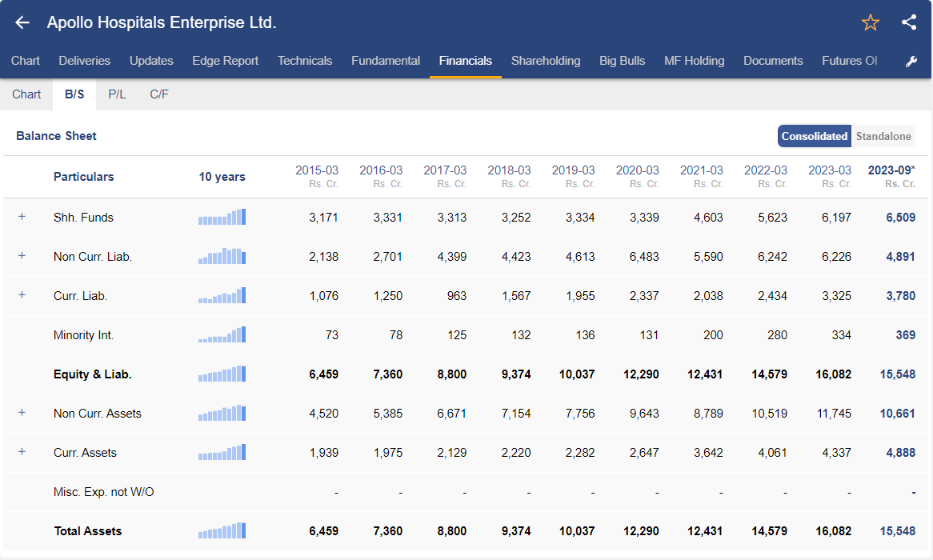Click Curr. Liab. sparkline chart

[222, 296]
